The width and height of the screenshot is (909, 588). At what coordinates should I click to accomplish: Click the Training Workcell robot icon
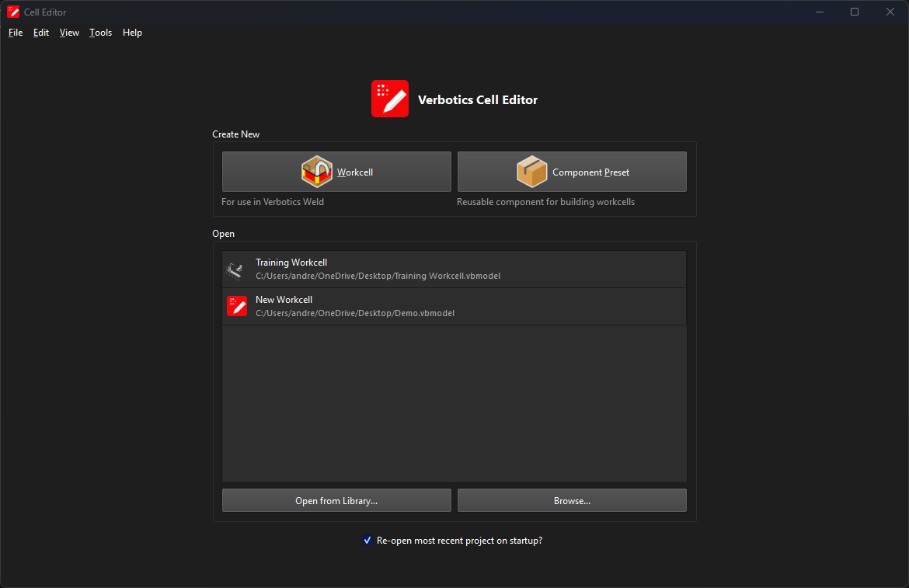coord(235,270)
